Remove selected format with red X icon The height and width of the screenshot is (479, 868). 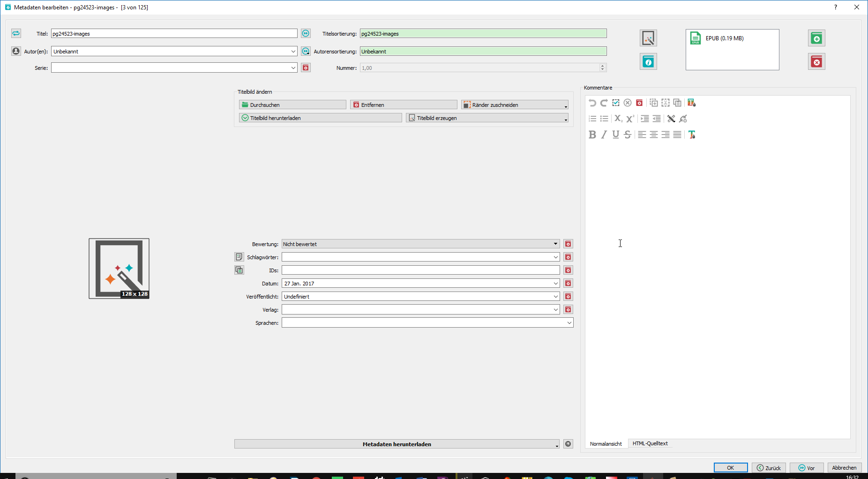pos(816,61)
